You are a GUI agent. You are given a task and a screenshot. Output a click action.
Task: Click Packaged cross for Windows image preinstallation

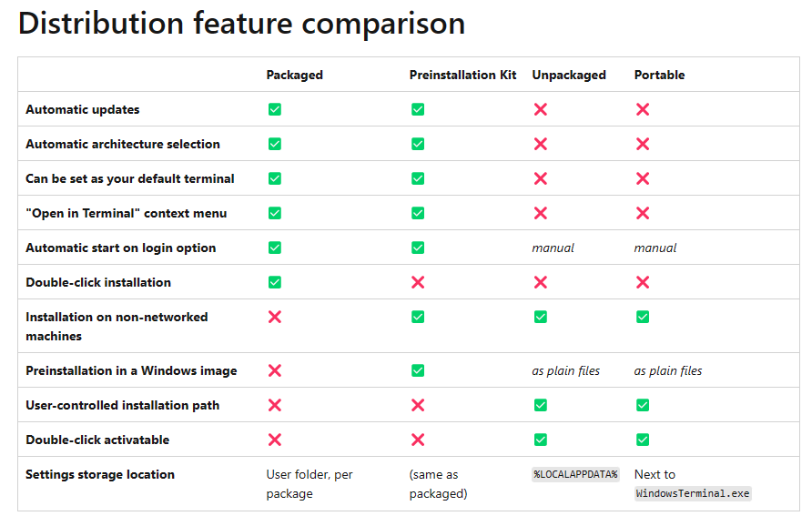point(275,370)
